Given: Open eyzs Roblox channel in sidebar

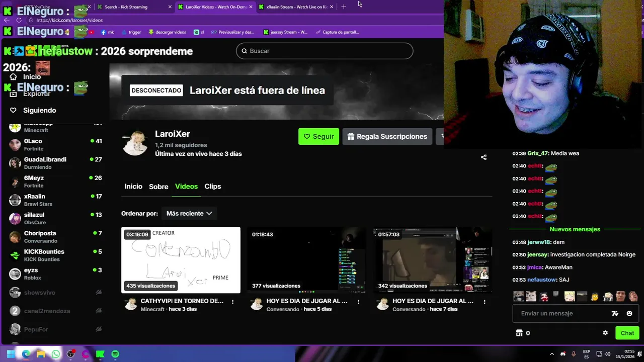Looking at the screenshot, I should 55,274.
